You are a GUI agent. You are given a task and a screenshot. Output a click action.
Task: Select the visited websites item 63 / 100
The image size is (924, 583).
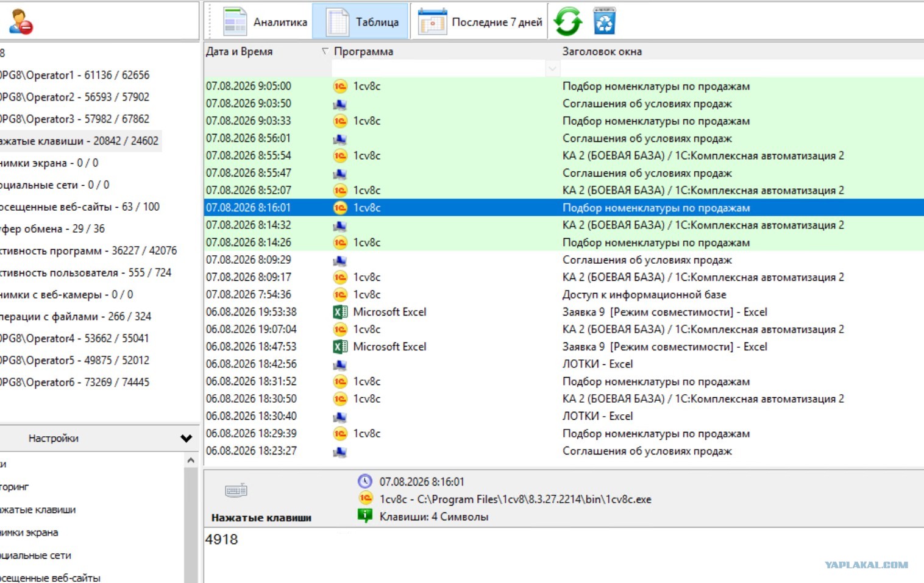tap(79, 207)
